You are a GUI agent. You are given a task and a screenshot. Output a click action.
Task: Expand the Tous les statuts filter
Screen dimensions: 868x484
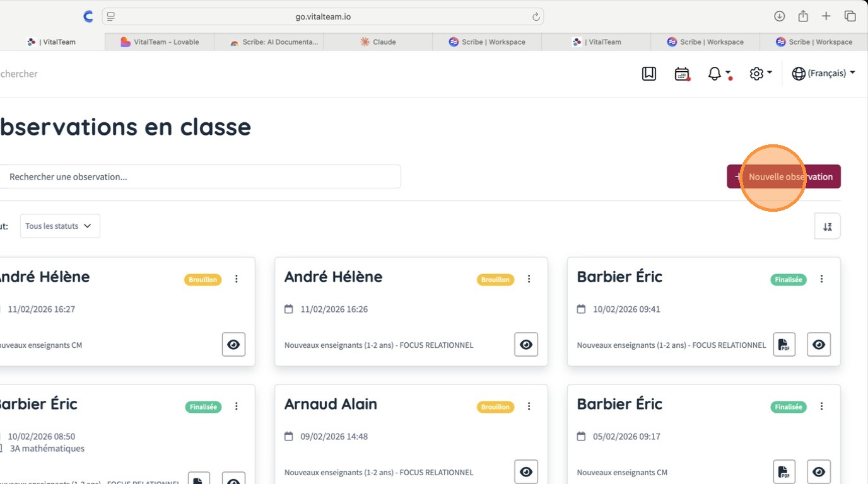[x=60, y=226]
